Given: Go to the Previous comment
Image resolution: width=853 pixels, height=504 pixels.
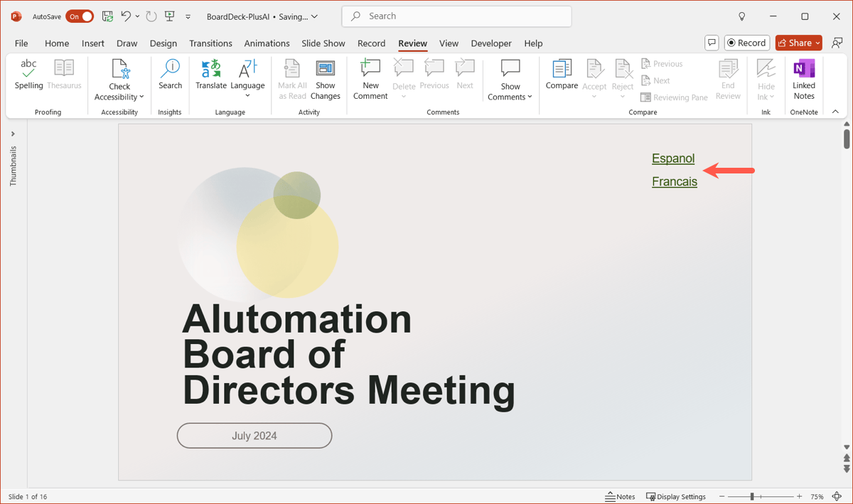Looking at the screenshot, I should (434, 75).
